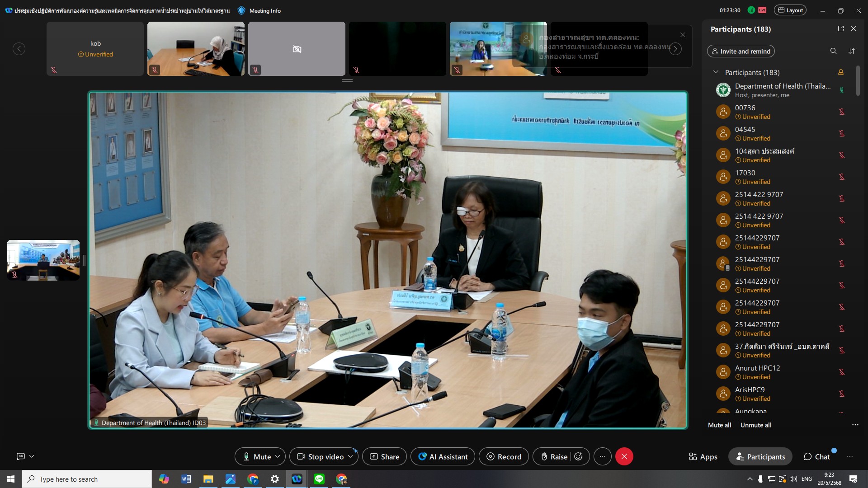The image size is (868, 488).
Task: Open LINE app from the taskbar
Action: [319, 479]
